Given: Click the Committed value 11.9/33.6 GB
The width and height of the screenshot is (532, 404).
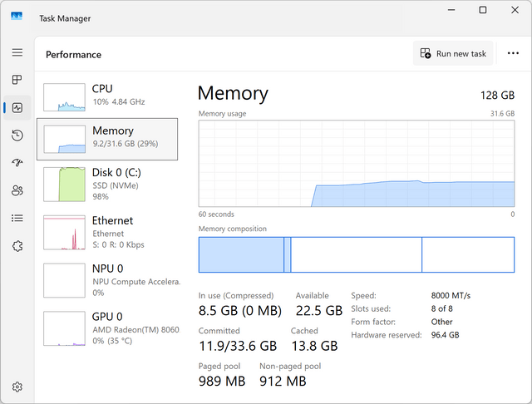Looking at the screenshot, I should click(238, 346).
